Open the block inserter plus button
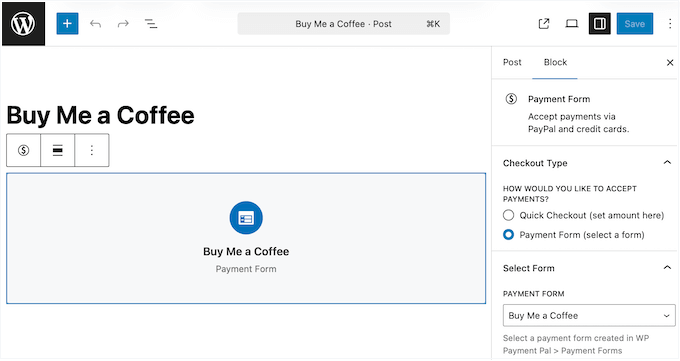Screen dimensions: 680x361 (67, 23)
